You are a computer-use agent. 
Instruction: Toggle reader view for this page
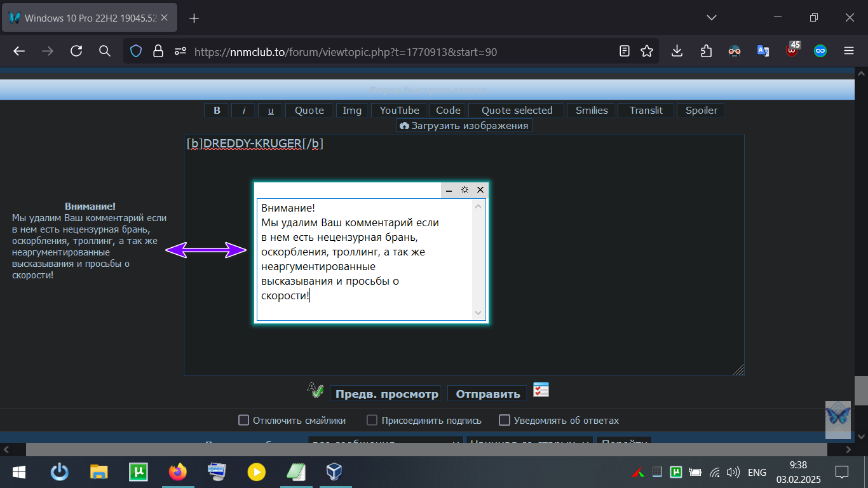(x=625, y=51)
